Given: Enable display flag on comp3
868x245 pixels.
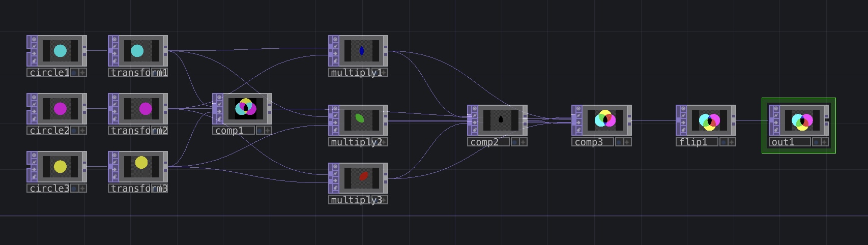Looking at the screenshot, I should click(619, 142).
